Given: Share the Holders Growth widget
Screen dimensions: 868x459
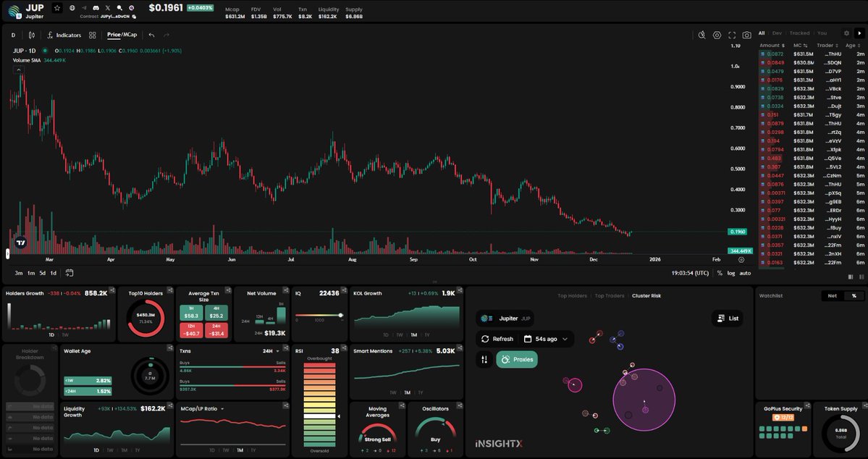Looking at the screenshot, I should 111,290.
